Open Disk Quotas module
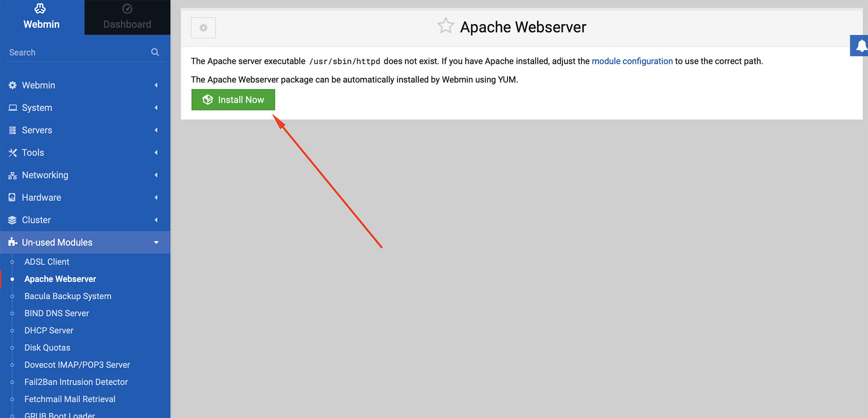 [47, 348]
